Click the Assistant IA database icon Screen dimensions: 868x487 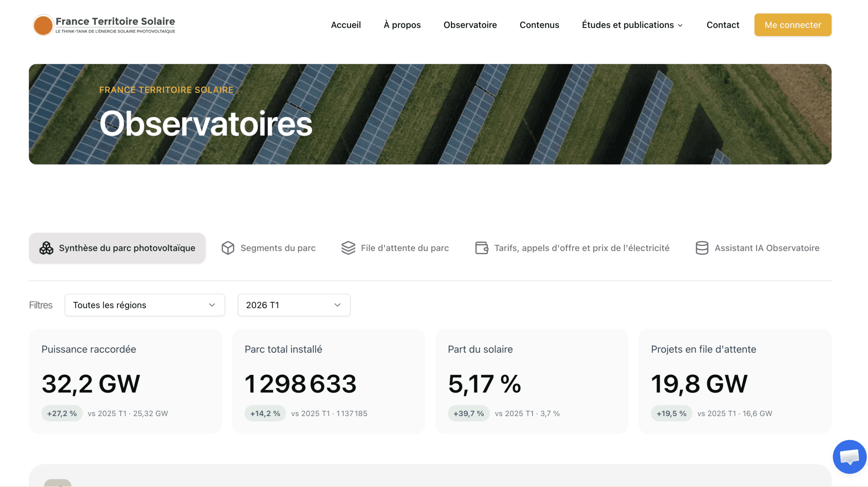pos(702,248)
